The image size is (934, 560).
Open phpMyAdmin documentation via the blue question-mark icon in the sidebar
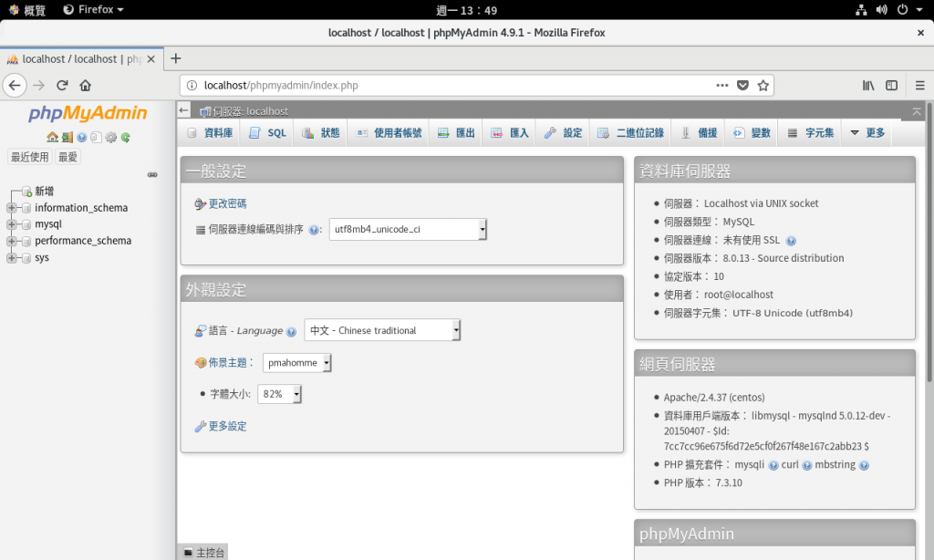click(x=81, y=138)
